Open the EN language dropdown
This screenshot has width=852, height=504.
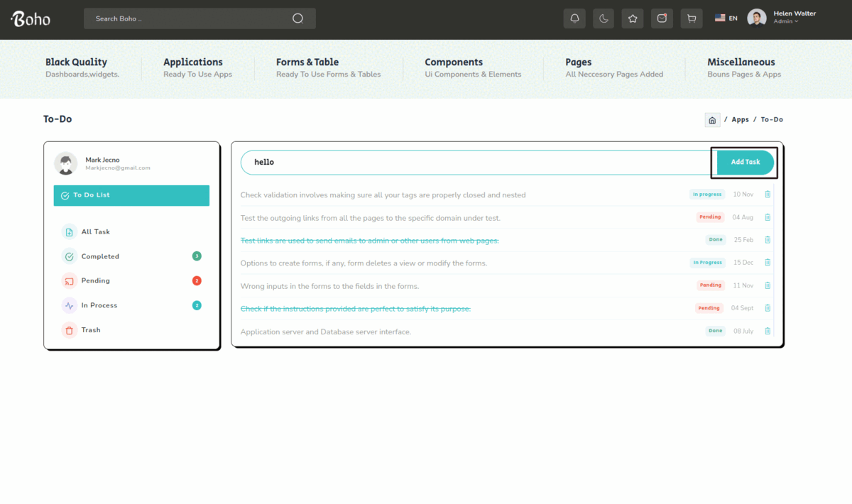tap(726, 18)
